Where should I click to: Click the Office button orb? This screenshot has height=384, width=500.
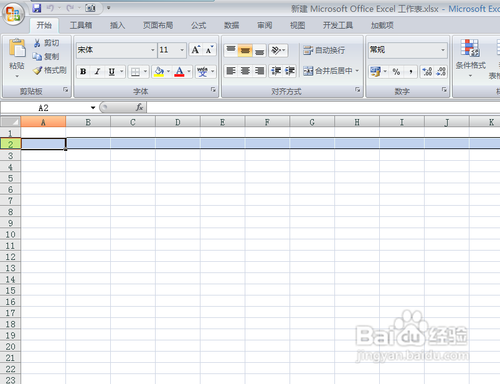tap(13, 14)
